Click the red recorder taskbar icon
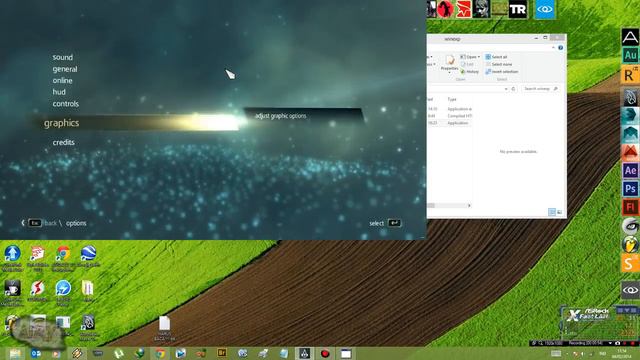 pos(325,353)
